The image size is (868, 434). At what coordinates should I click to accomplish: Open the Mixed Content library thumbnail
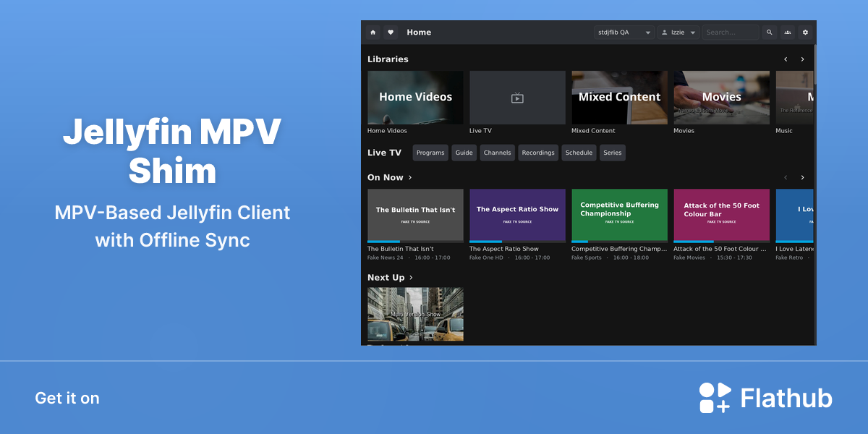620,98
